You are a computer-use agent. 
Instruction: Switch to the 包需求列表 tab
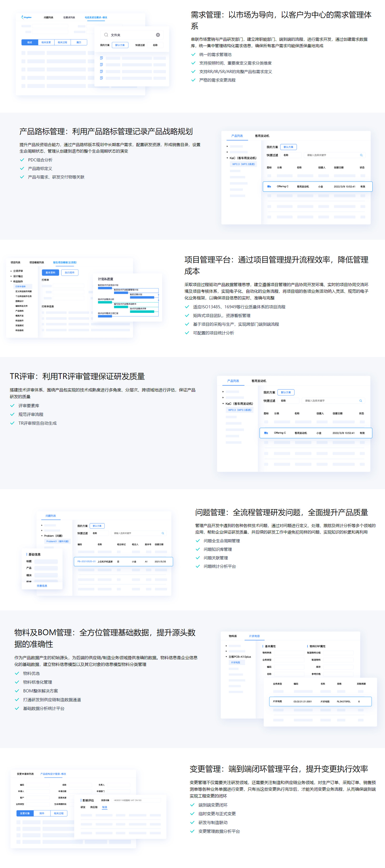point(69,17)
